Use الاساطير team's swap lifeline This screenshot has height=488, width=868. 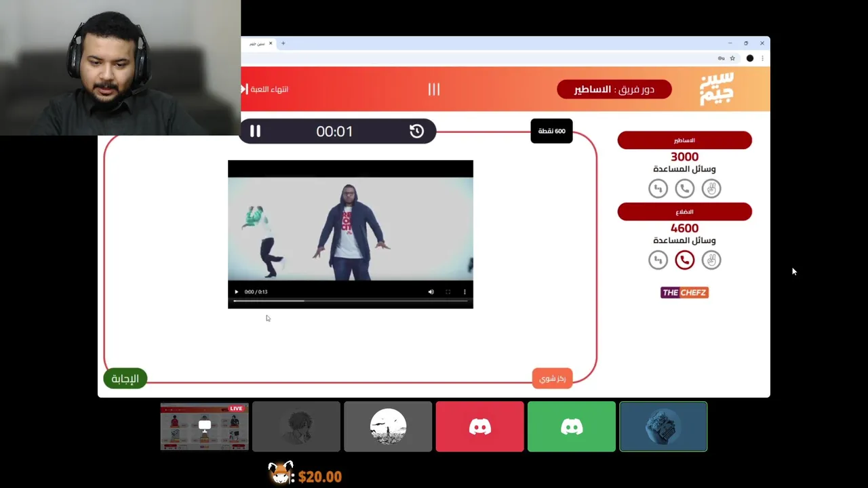tap(658, 188)
